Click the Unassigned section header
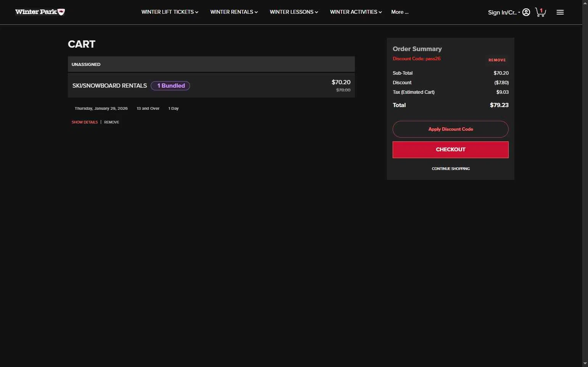Image resolution: width=588 pixels, height=367 pixels. 211,64
